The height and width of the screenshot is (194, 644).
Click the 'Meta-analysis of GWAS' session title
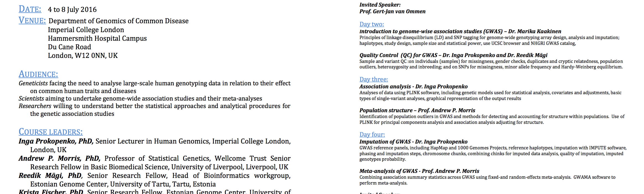pyautogui.click(x=388, y=171)
